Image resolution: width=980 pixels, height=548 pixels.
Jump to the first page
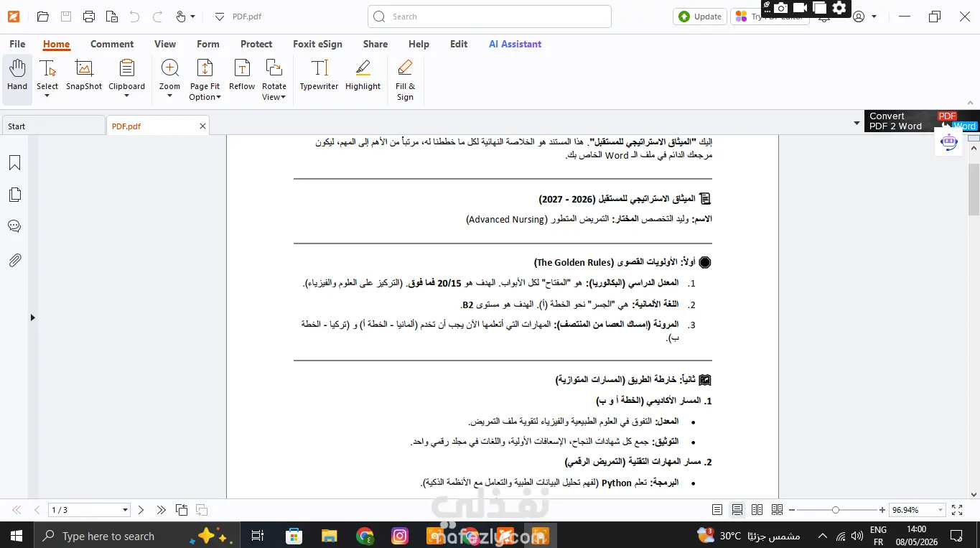click(x=17, y=510)
